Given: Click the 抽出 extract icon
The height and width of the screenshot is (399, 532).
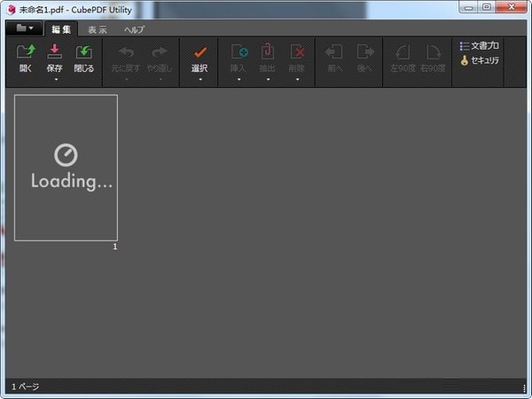Looking at the screenshot, I should (268, 51).
